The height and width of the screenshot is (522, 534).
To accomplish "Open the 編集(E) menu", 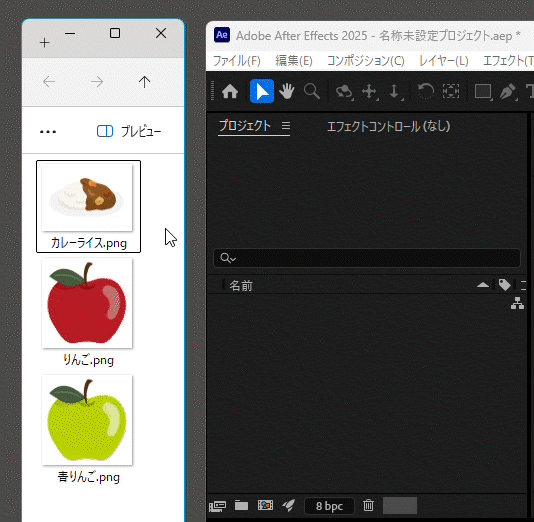I will [x=294, y=61].
